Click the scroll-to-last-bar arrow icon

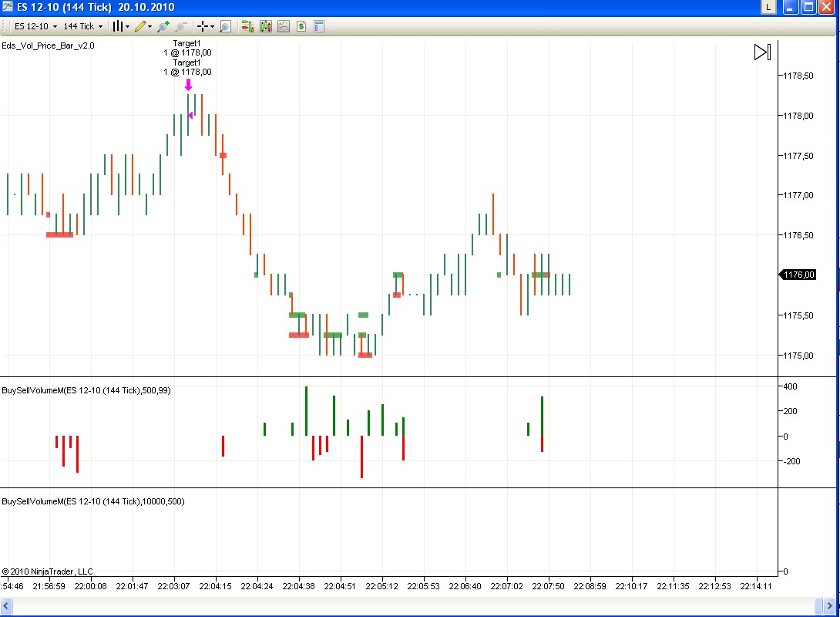(x=761, y=52)
